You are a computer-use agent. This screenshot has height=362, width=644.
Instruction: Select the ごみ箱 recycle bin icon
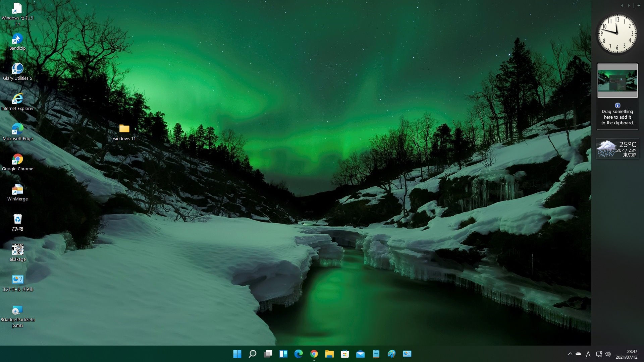17,223
